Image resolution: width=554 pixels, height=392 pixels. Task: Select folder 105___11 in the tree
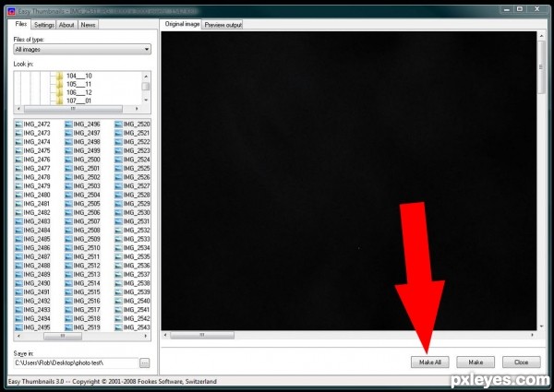(x=78, y=84)
